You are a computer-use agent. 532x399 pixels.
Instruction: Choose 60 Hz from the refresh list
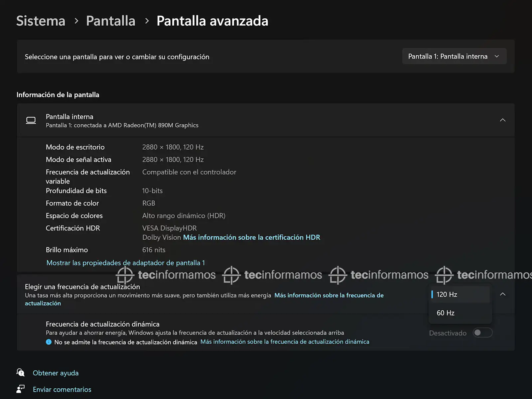460,313
